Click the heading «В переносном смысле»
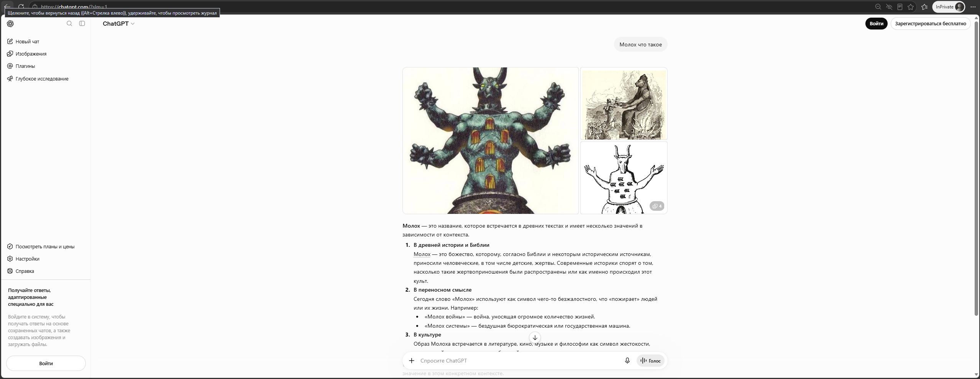980x379 pixels. click(x=443, y=290)
